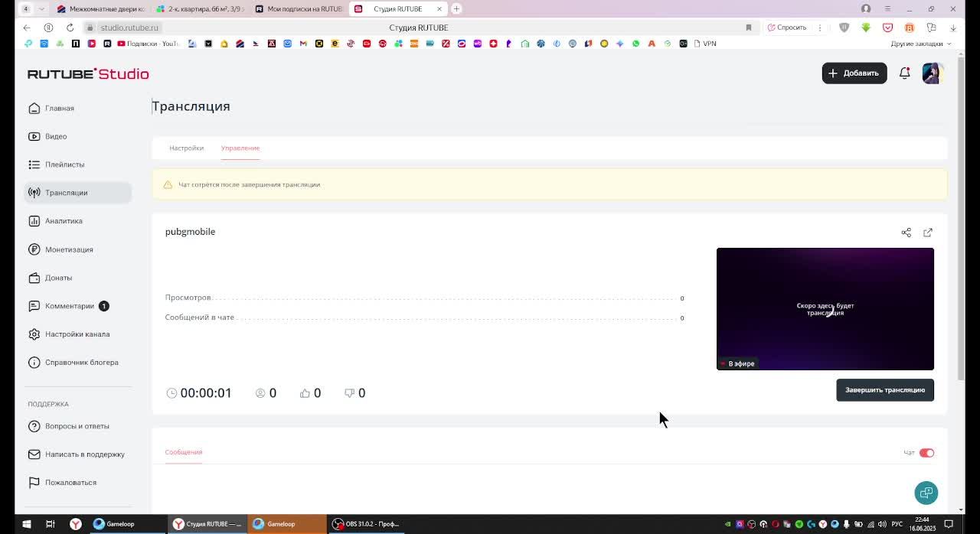Open browser downloads arrow icon
980x534 pixels.
(x=953, y=28)
